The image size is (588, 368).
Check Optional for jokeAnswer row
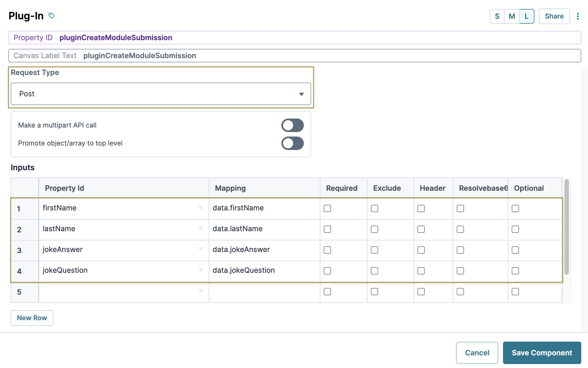point(515,250)
